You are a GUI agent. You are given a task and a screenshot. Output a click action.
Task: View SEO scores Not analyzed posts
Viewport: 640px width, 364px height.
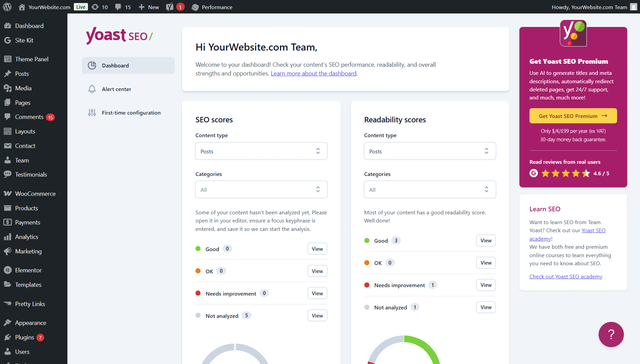pyautogui.click(x=317, y=315)
